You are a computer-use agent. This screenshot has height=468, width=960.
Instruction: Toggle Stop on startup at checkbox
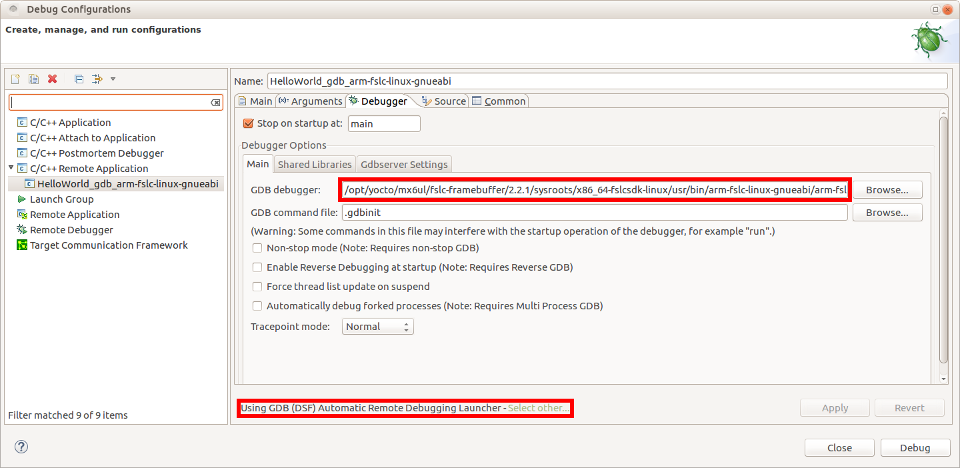[x=249, y=124]
